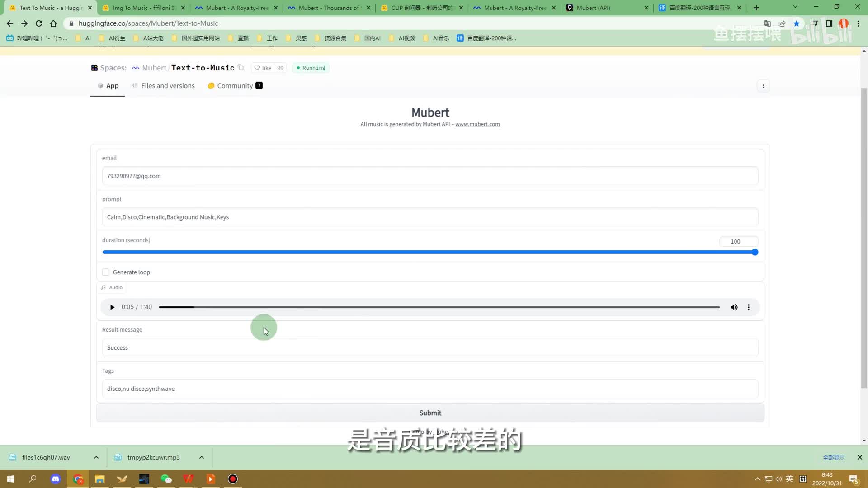868x488 pixels.
Task: Open WeChat from the taskbar
Action: point(166,479)
